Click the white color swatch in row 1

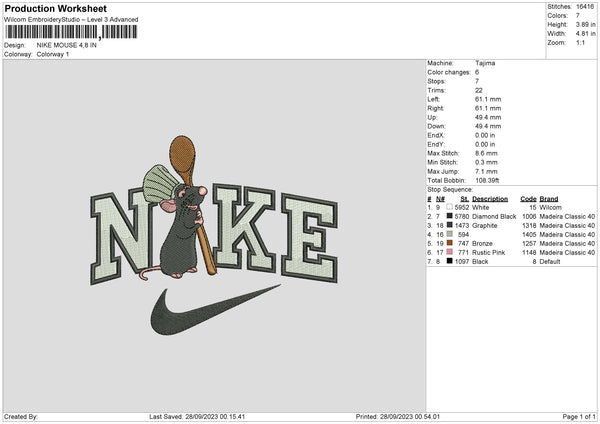449,207
